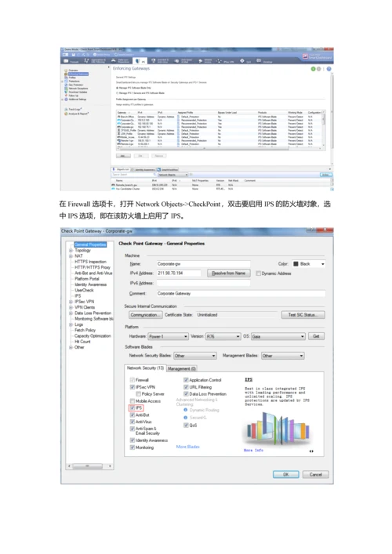Select General Properties in gateway tree
This screenshot has width=392, height=554.
click(x=90, y=244)
